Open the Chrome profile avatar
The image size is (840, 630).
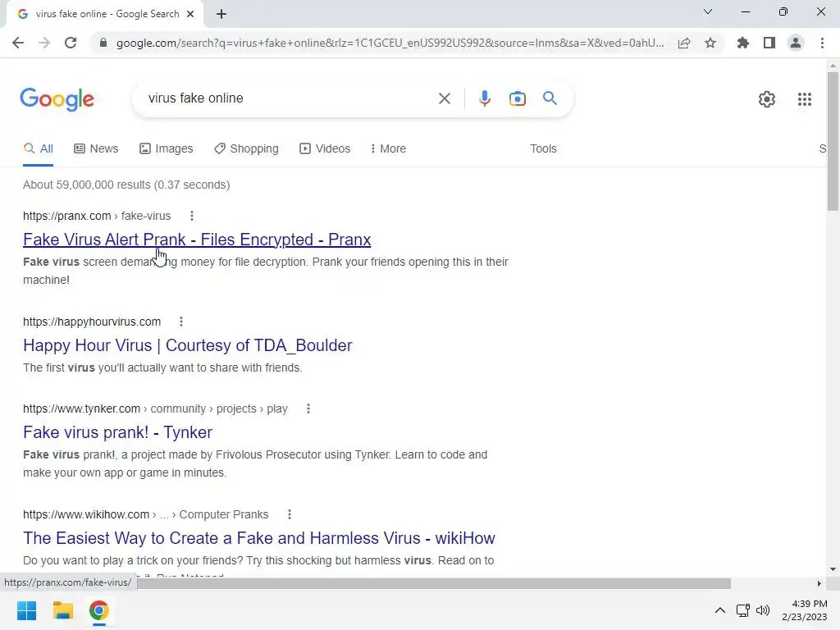(796, 43)
